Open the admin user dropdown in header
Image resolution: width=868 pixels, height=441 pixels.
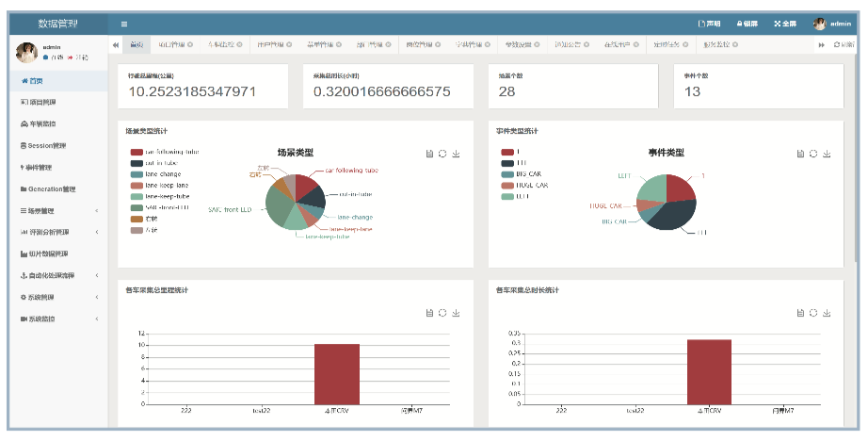tap(832, 24)
